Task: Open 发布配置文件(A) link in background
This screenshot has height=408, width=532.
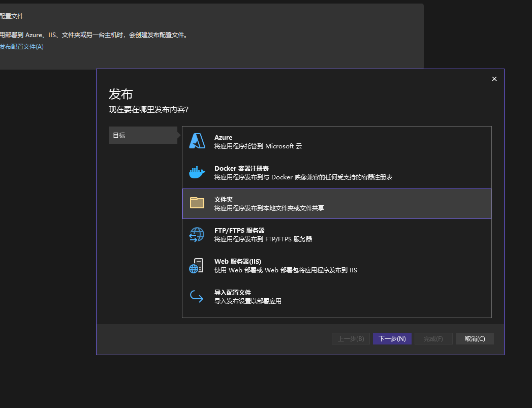Action: (x=21, y=47)
